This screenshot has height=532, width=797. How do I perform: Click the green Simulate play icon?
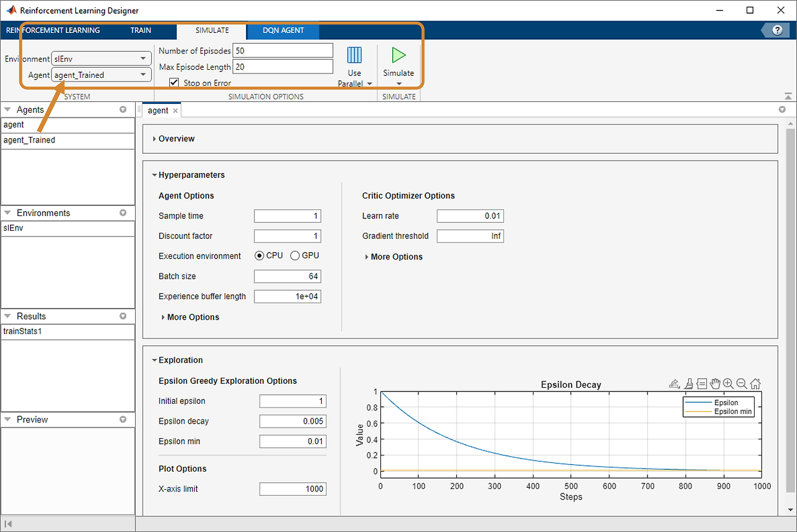click(x=398, y=55)
